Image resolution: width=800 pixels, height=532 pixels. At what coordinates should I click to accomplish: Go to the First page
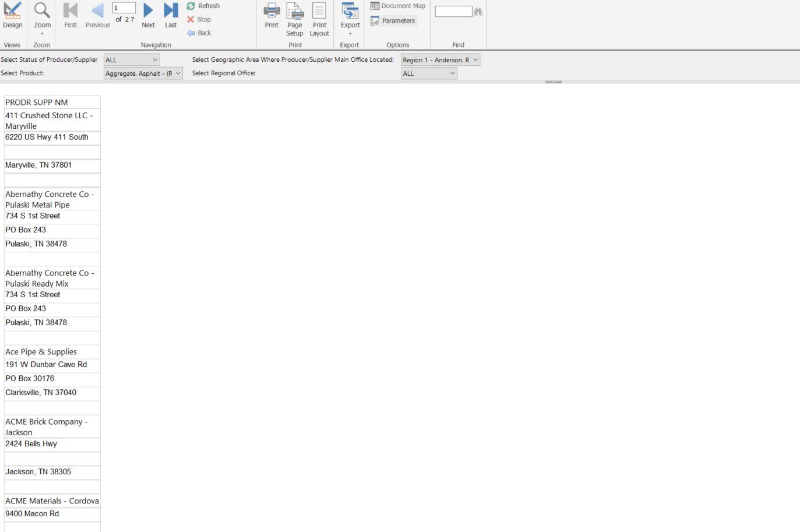71,16
